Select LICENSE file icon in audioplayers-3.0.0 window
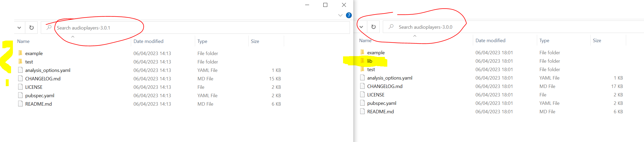644x142 pixels. tap(362, 95)
